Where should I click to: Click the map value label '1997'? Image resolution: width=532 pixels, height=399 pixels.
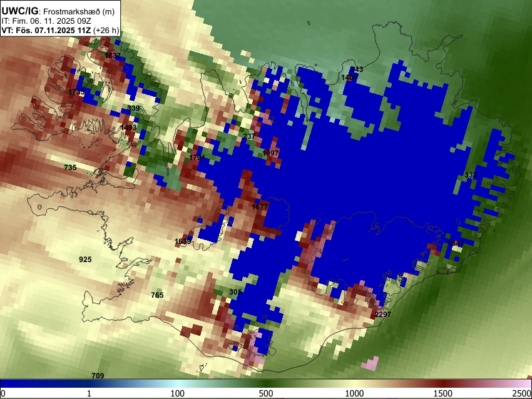point(270,153)
